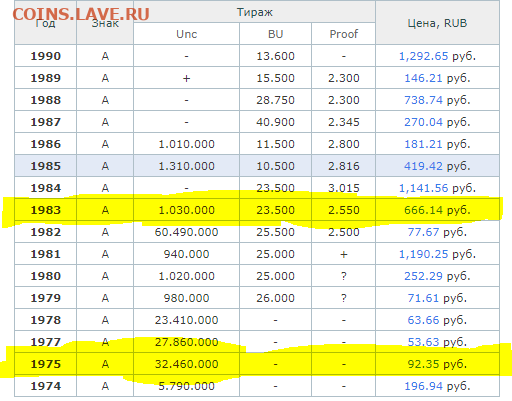This screenshot has width=512, height=401.
Task: Open the highlighted 666.14 price for 1983
Action: click(423, 210)
